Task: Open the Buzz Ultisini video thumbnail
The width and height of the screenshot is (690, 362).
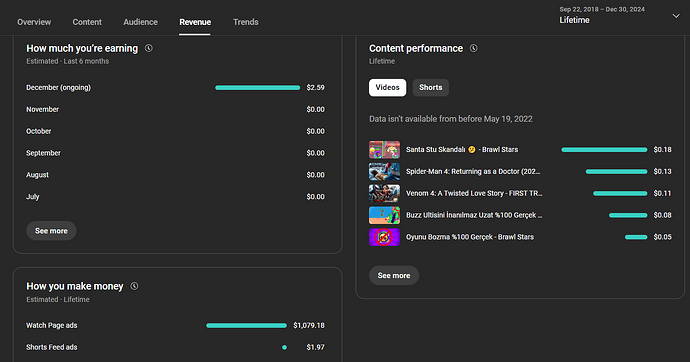Action: (x=384, y=215)
